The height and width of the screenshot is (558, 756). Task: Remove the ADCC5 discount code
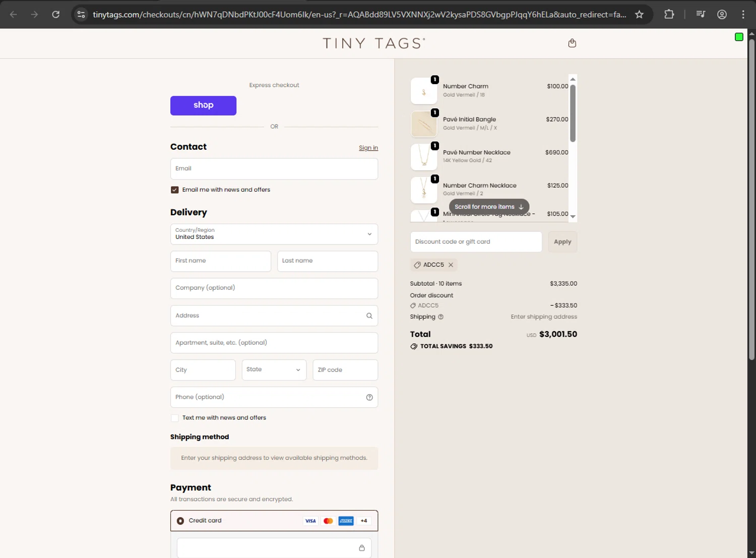451,265
